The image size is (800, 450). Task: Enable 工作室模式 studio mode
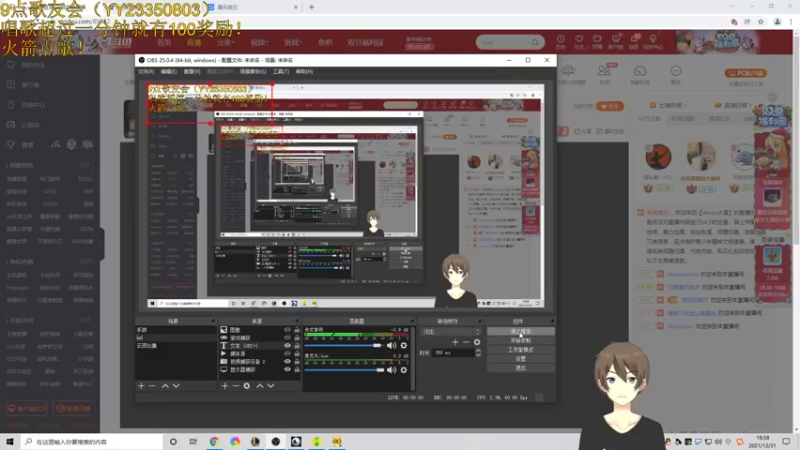520,349
